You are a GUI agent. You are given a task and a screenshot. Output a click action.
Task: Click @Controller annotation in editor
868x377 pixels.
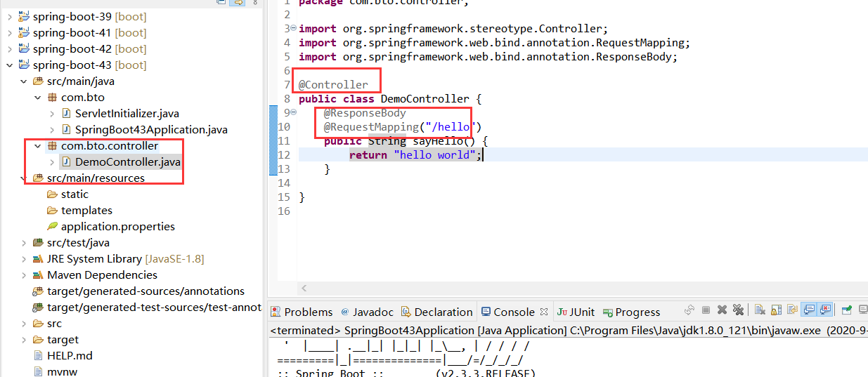tap(333, 84)
